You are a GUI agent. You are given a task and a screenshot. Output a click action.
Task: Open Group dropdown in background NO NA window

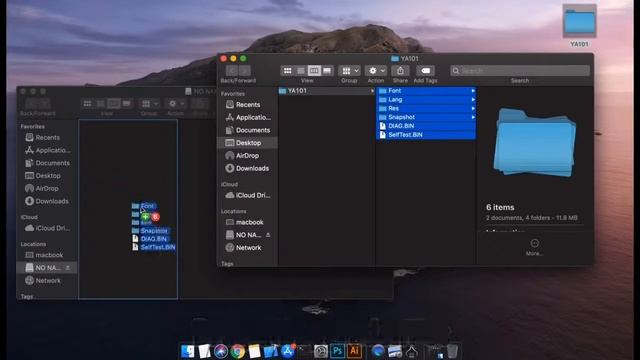click(x=149, y=104)
